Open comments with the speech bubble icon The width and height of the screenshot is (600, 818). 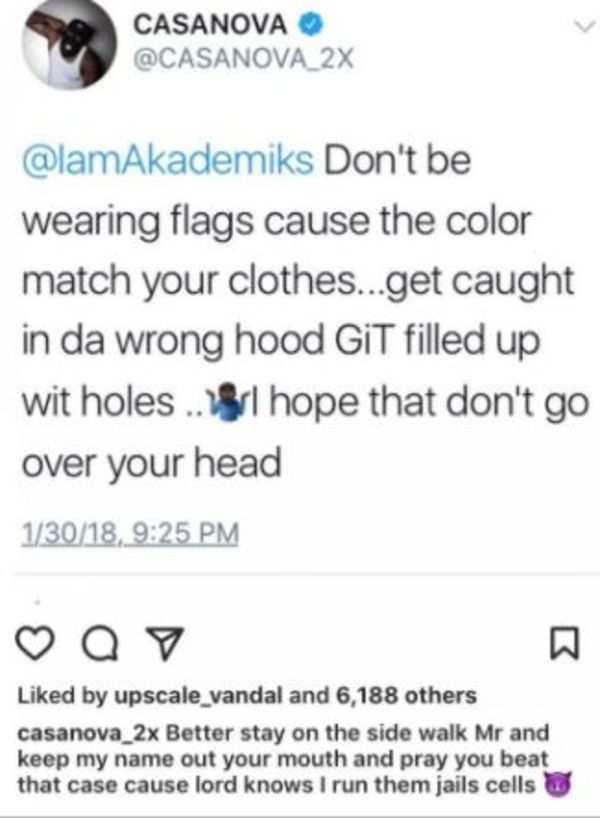click(x=102, y=645)
